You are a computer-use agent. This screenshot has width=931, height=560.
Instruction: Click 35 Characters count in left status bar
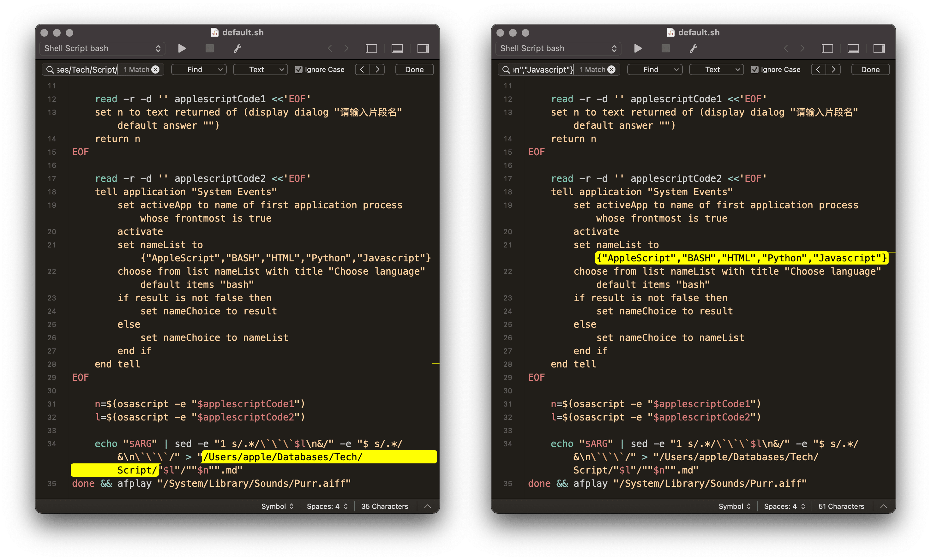coord(384,506)
